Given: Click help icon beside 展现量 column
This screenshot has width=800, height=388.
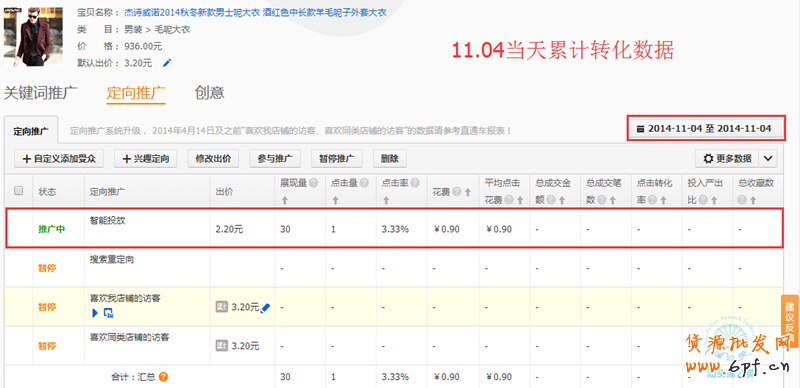Looking at the screenshot, I should point(313,183).
